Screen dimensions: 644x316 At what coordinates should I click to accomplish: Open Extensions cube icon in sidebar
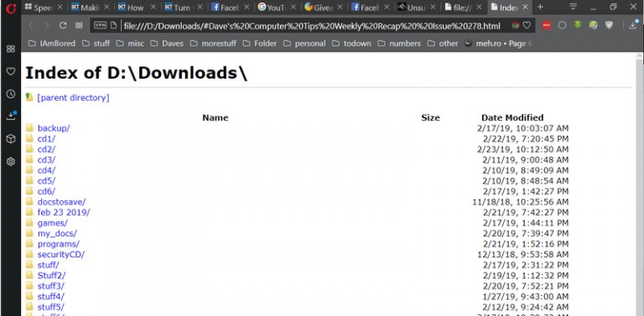(x=11, y=138)
